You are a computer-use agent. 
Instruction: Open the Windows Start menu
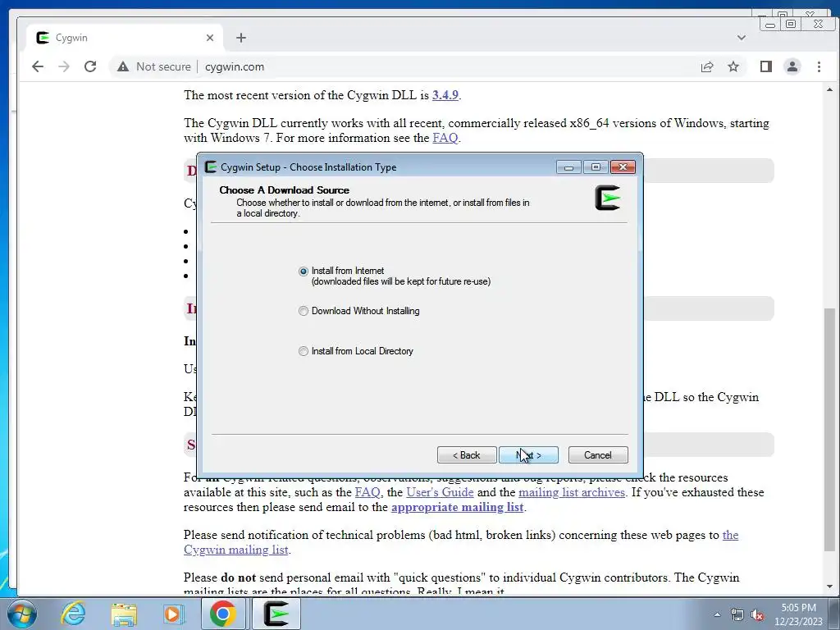(x=21, y=614)
